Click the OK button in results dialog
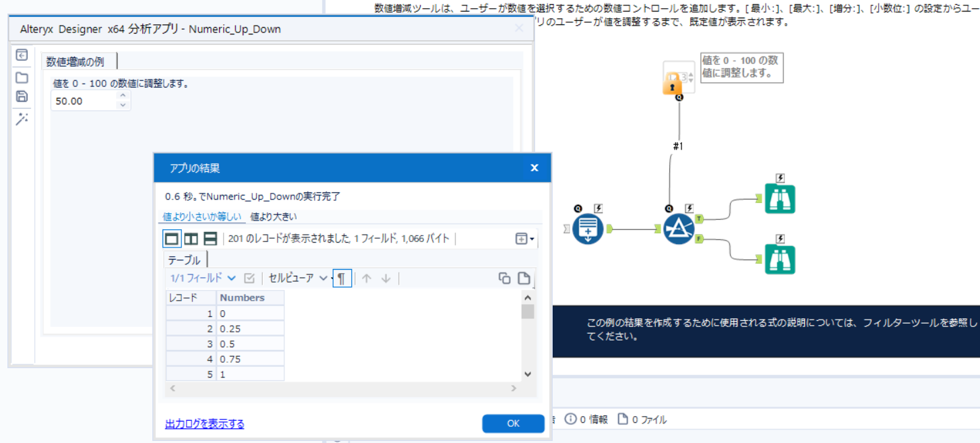This screenshot has width=980, height=443. click(513, 423)
